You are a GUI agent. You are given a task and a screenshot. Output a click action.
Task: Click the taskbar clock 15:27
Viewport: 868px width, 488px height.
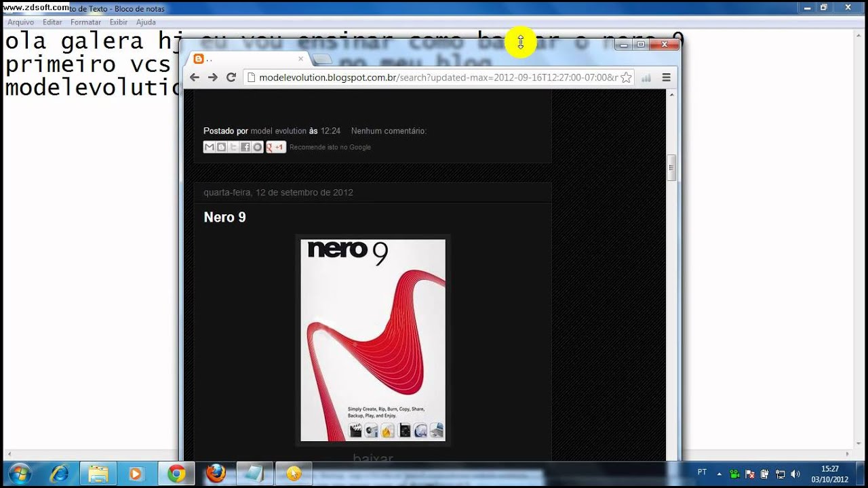(830, 474)
